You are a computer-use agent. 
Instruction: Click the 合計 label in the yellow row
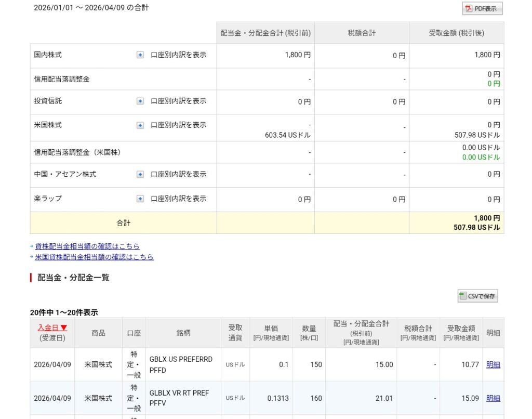124,223
